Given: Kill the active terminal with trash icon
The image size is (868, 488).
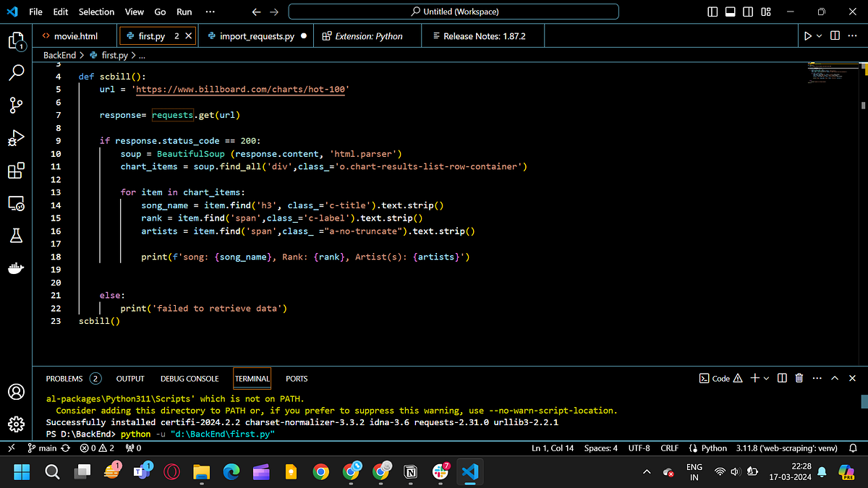Looking at the screenshot, I should pos(799,378).
